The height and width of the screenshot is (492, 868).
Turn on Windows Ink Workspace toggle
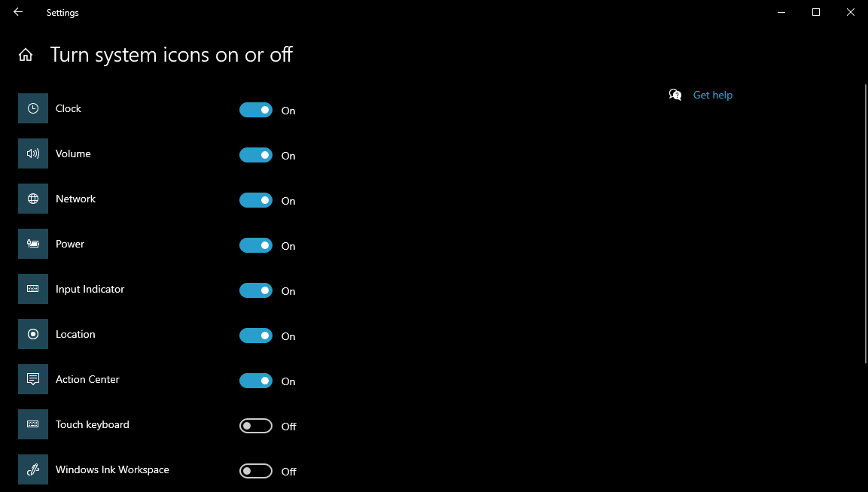pos(256,471)
